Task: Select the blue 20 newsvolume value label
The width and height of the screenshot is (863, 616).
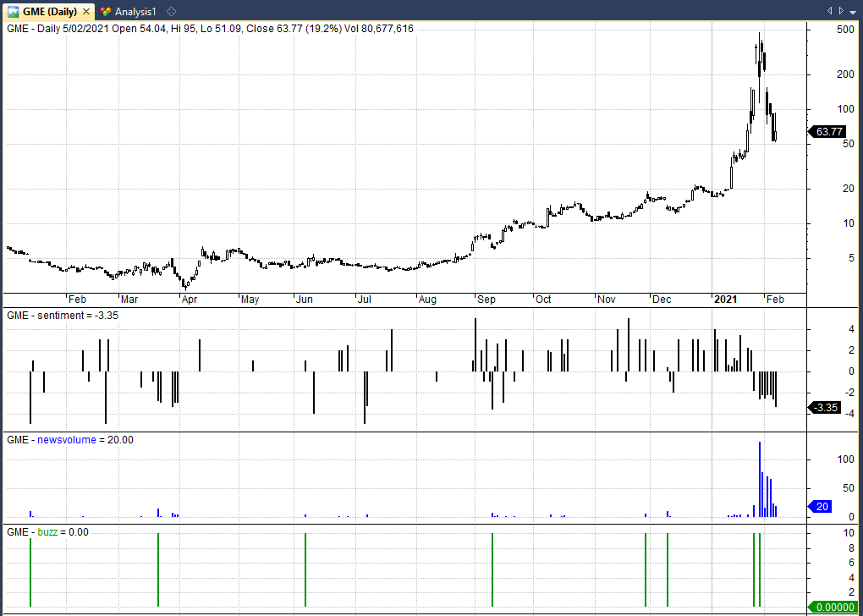Action: point(821,507)
